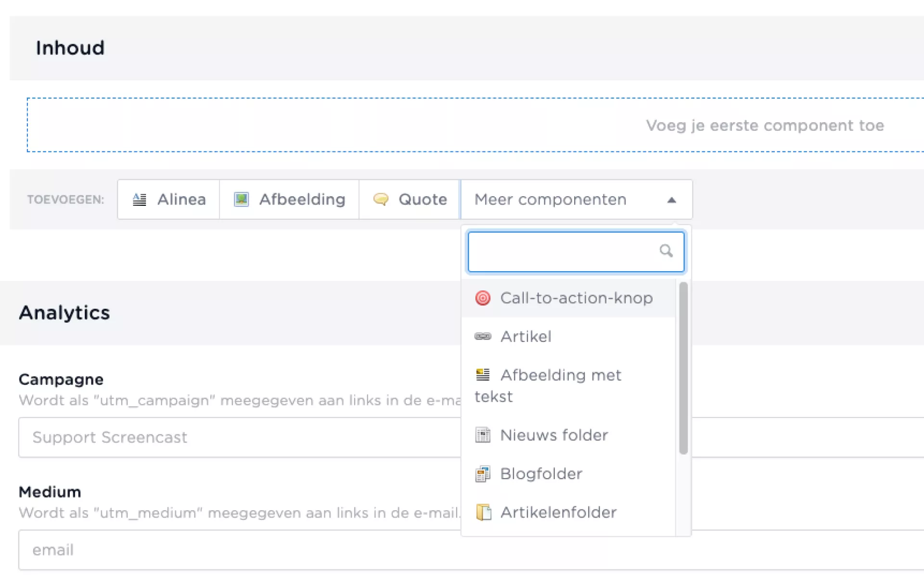Click the Artikel link chain icon
924x581 pixels.
483,337
